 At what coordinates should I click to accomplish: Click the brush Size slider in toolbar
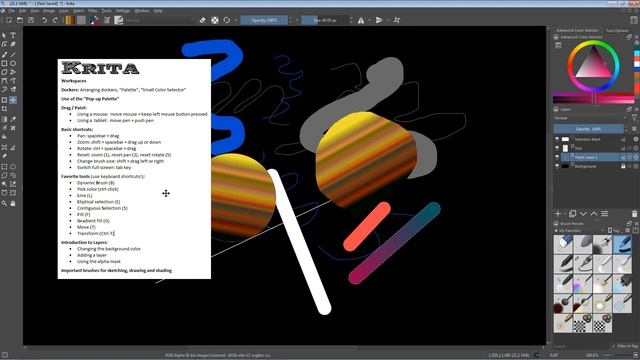tap(325, 20)
